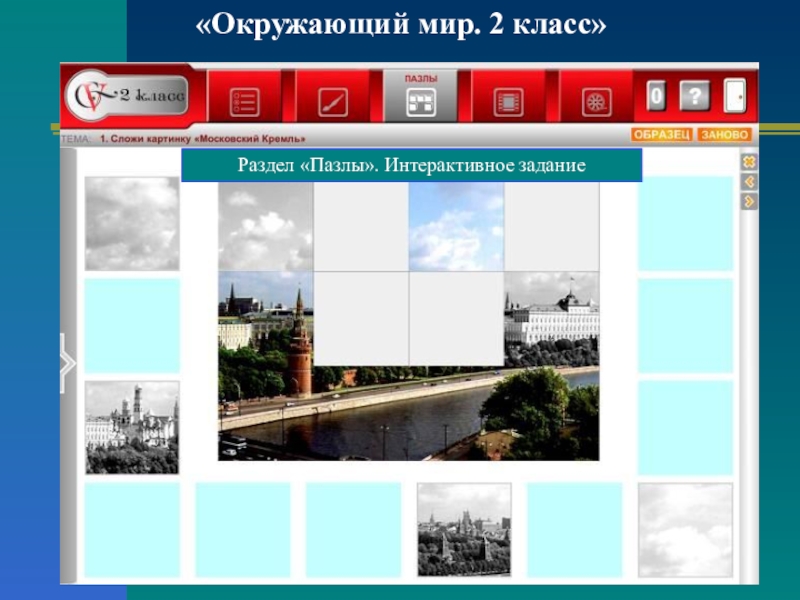The width and height of the screenshot is (800, 600).
Task: Click the exit door icon
Action: click(x=735, y=95)
